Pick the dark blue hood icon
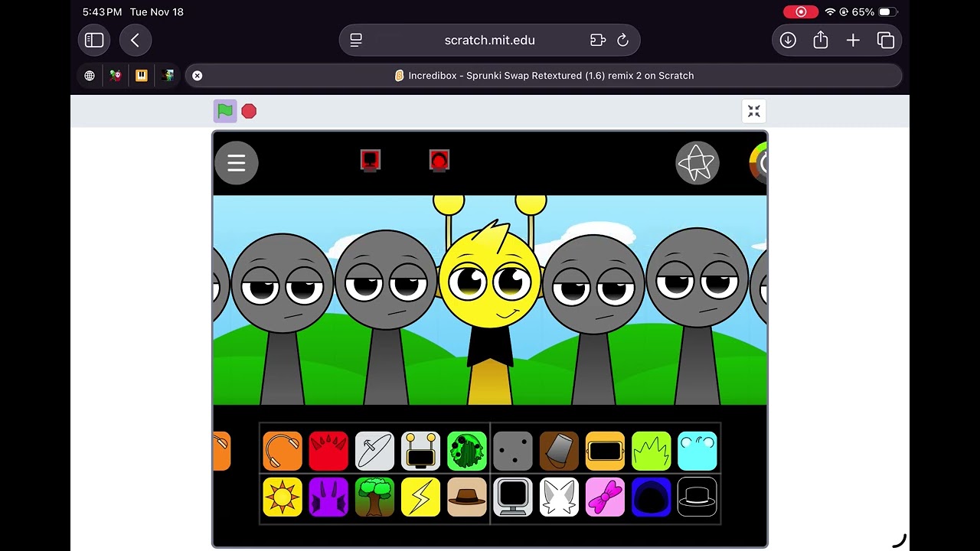This screenshot has width=980, height=551. (x=652, y=497)
